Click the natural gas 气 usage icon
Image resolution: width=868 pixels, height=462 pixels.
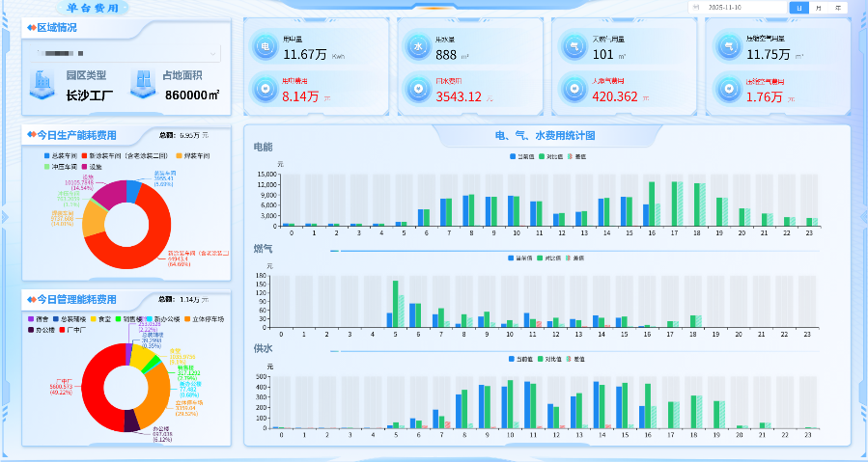(x=574, y=46)
